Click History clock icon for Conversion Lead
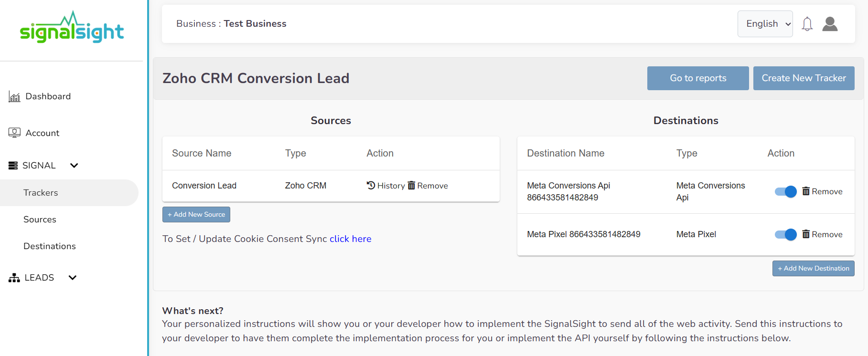Viewport: 868px width, 356px height. 371,185
